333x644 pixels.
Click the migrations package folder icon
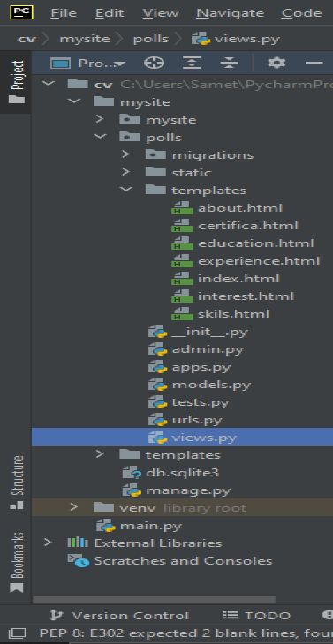coord(155,154)
